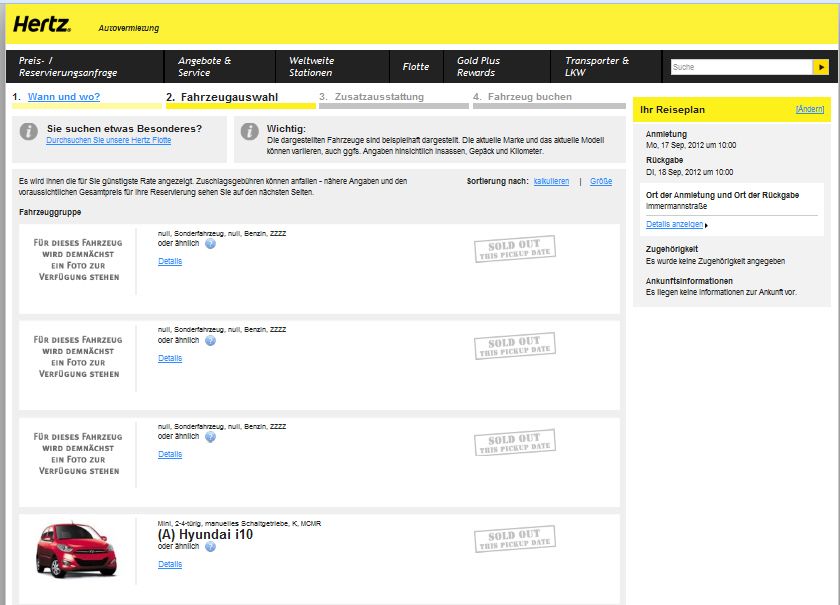Image resolution: width=840 pixels, height=605 pixels.
Task: Open the 'Flotte' menu item
Action: point(415,67)
